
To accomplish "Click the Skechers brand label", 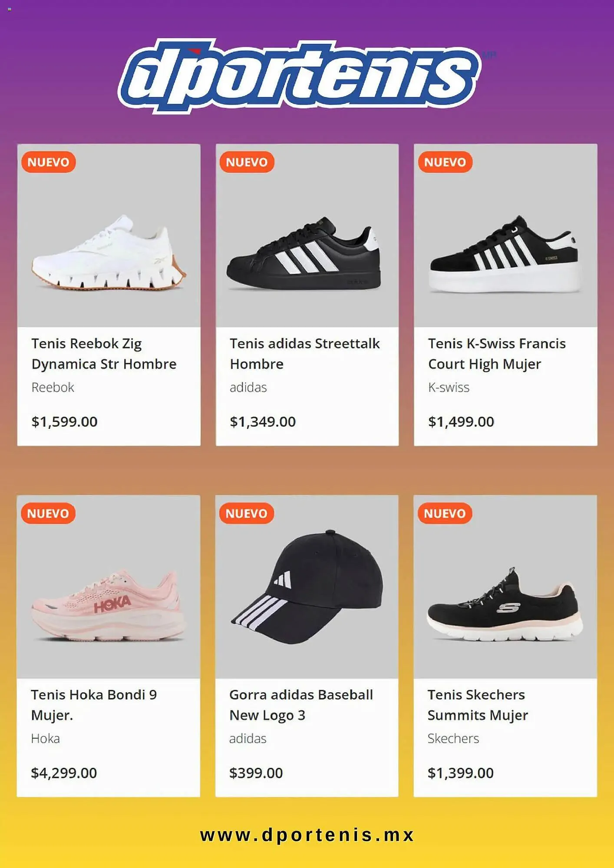I will [x=453, y=739].
